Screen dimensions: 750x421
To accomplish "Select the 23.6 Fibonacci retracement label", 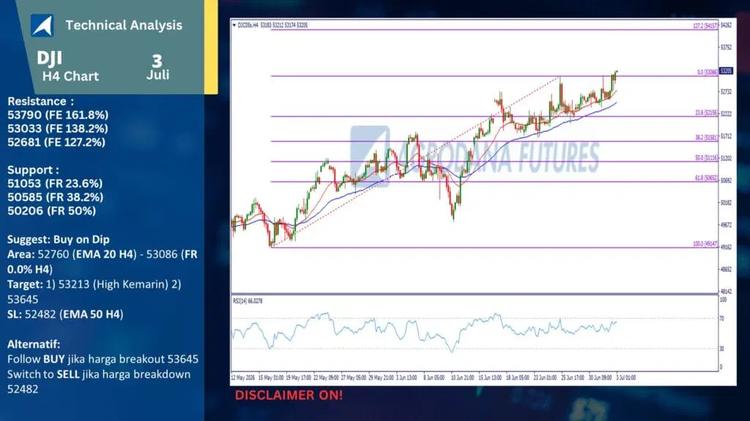I will (x=706, y=113).
